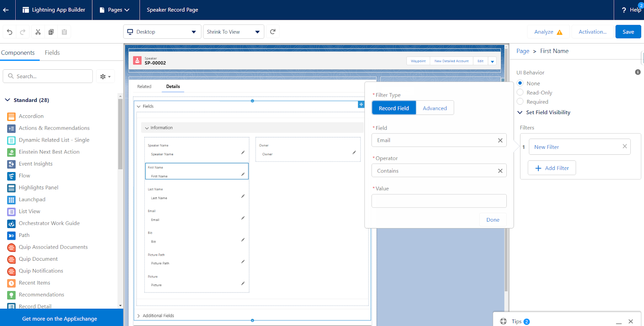This screenshot has width=644, height=326.
Task: Click Done in the filter popup
Action: click(x=493, y=220)
